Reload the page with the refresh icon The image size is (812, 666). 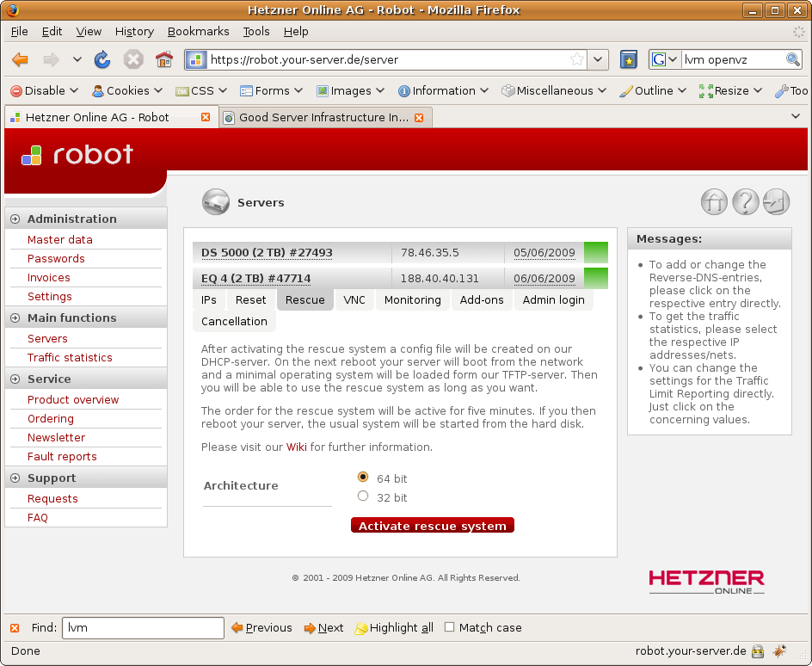coord(102,59)
